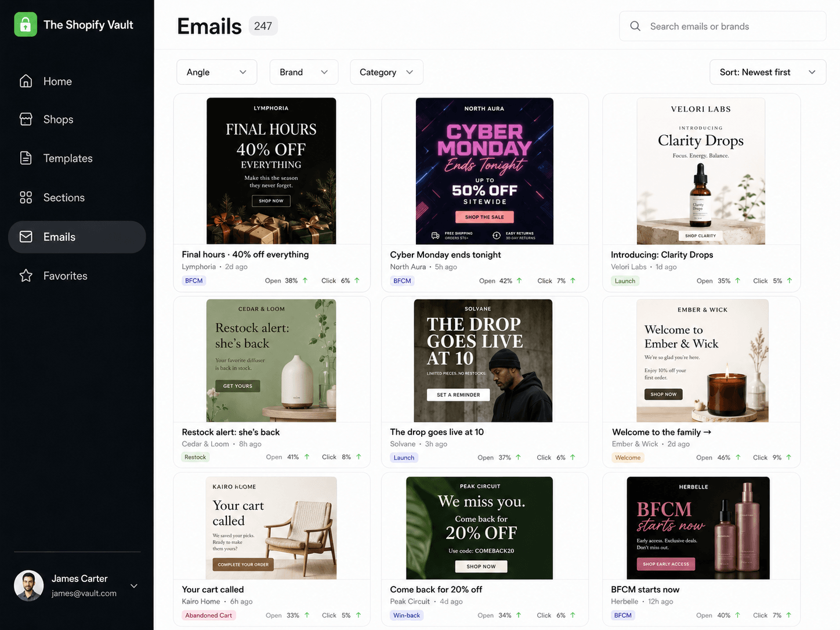Click the title Come back for 20% off
840x630 pixels.
point(436,589)
